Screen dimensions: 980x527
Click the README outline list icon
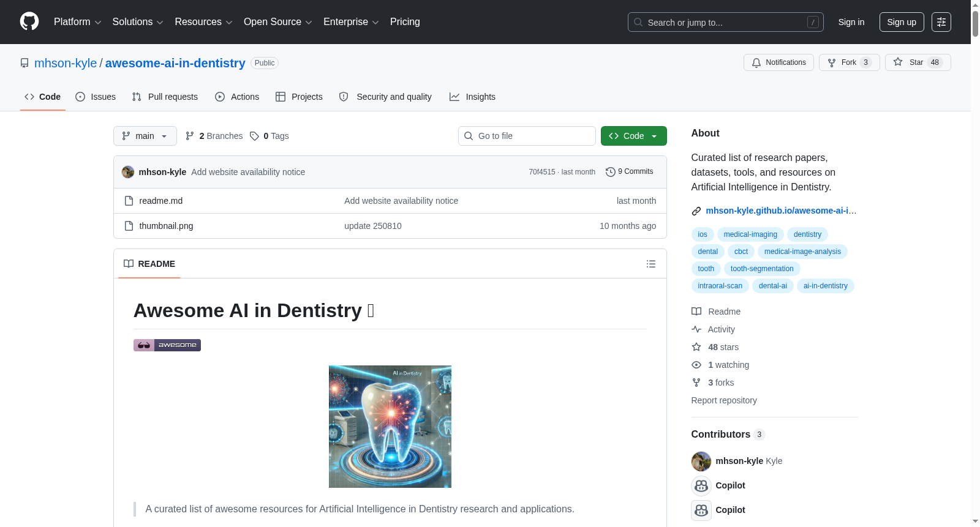[651, 264]
